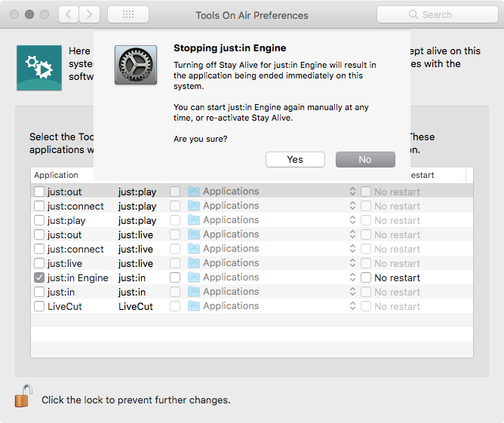Open Applications location popup in the just:in row
Image resolution: width=504 pixels, height=423 pixels.
272,292
